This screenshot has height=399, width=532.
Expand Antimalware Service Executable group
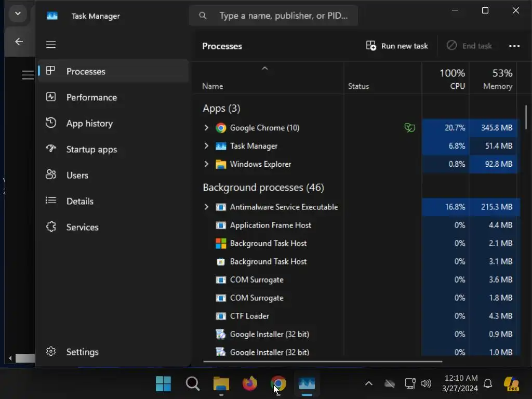click(x=206, y=207)
